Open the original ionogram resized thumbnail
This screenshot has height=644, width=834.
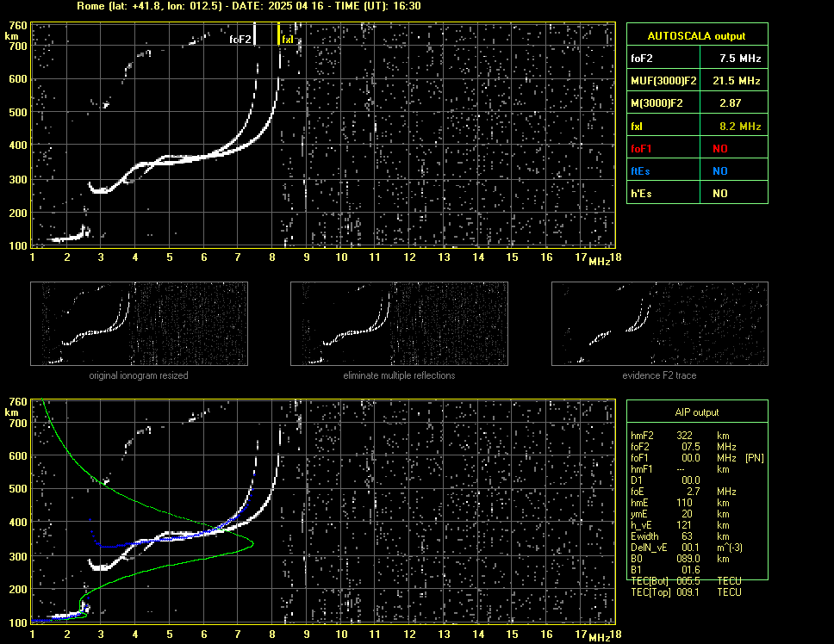(139, 324)
